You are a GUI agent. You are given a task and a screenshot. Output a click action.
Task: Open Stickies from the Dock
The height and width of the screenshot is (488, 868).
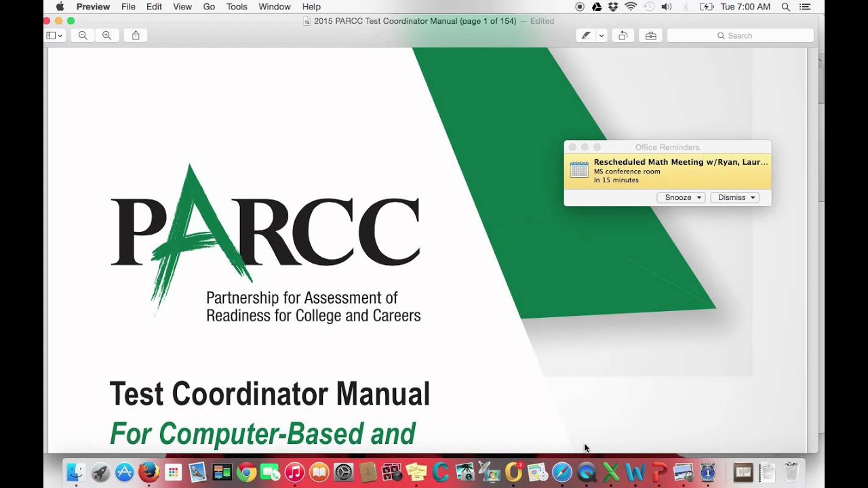[416, 472]
